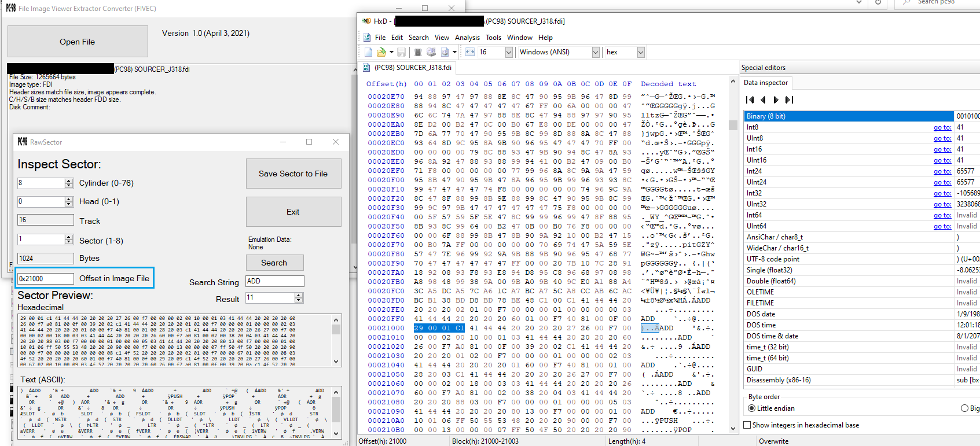Click the Open File button in FIVEC
The image size is (980, 446).
78,42
